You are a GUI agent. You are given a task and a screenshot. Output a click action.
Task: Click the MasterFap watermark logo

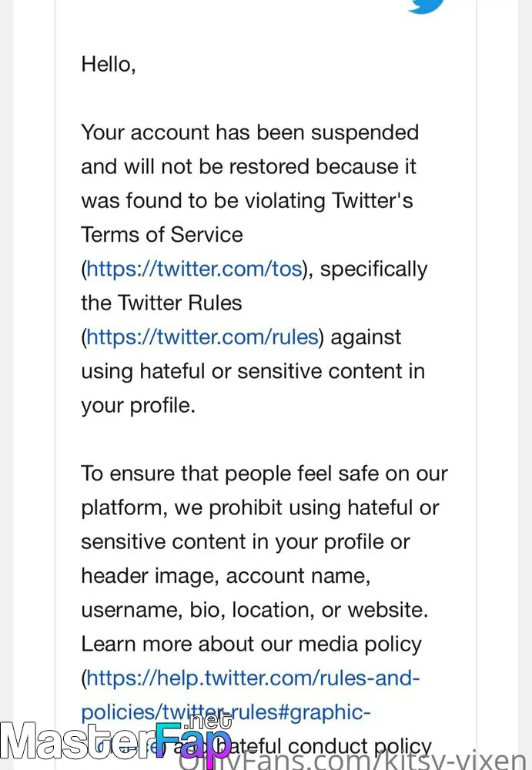[116, 742]
